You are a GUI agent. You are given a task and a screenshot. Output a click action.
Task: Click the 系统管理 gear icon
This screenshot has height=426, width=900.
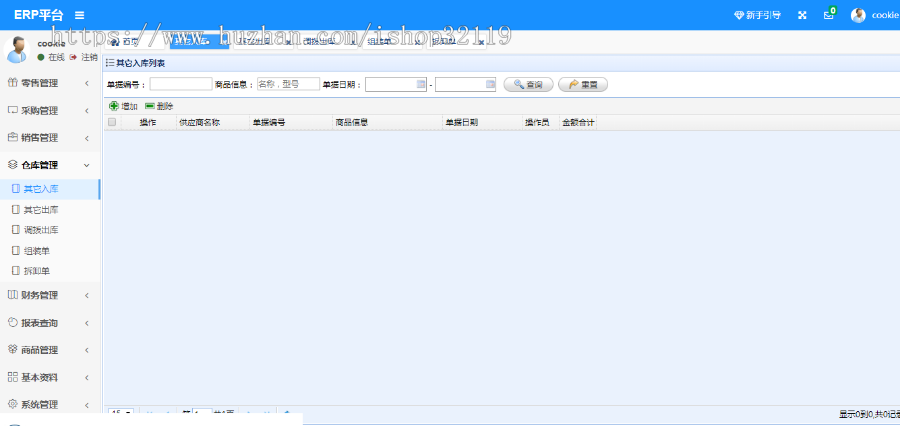(x=13, y=404)
